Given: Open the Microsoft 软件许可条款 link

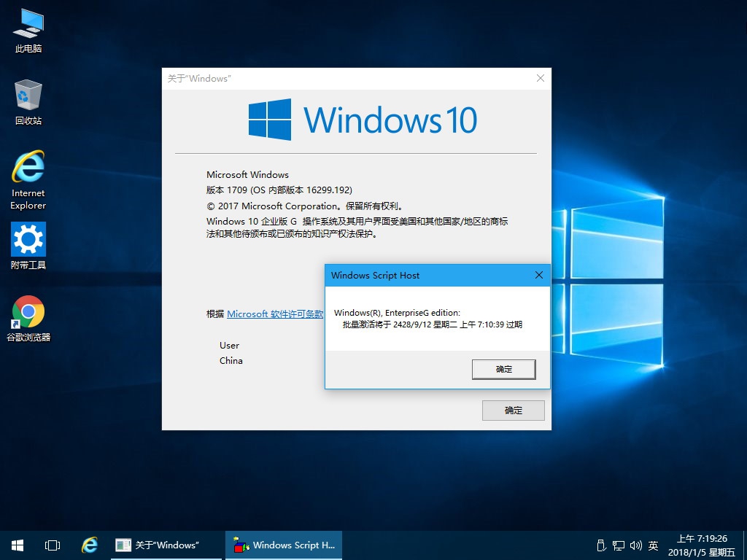Looking at the screenshot, I should [x=275, y=314].
